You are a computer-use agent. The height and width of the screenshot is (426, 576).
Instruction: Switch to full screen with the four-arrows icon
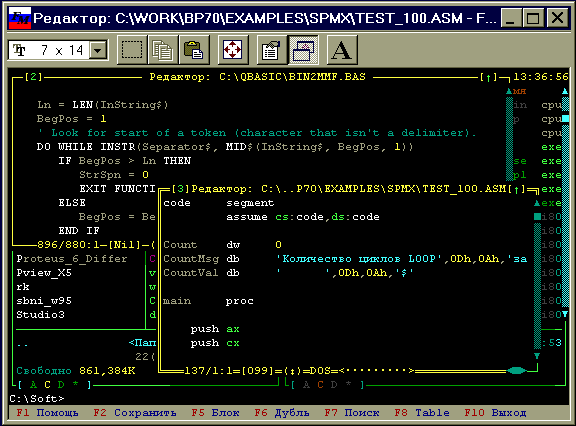click(x=233, y=50)
